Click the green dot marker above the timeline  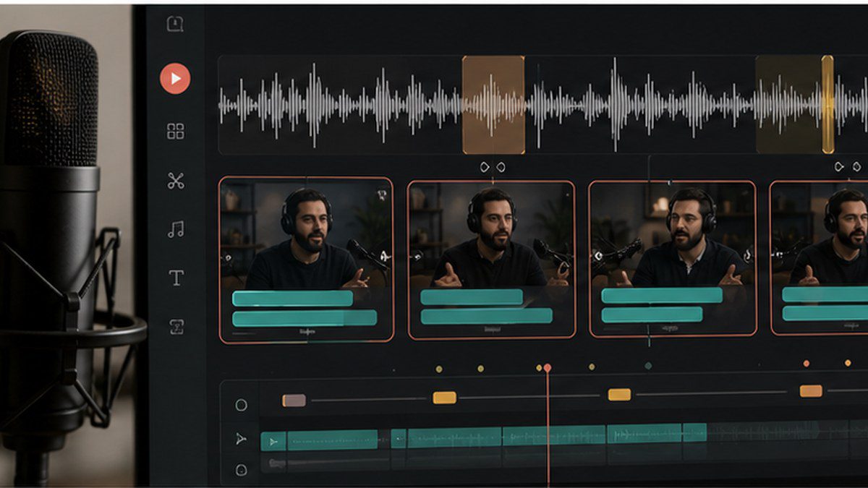coord(648,366)
